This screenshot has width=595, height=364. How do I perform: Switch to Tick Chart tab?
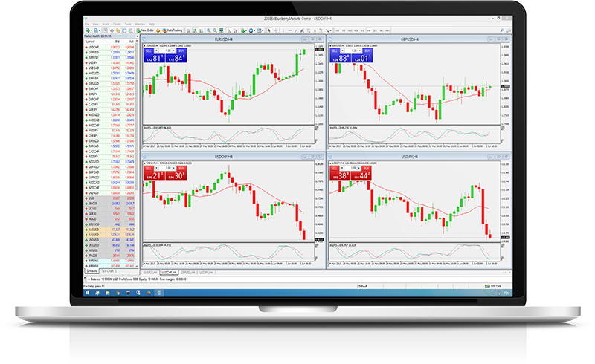click(107, 271)
